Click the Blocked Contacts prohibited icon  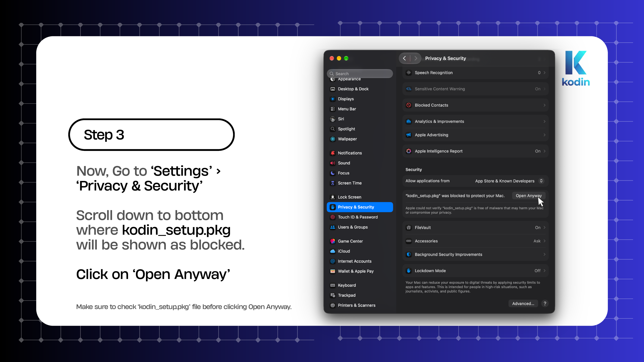point(408,105)
